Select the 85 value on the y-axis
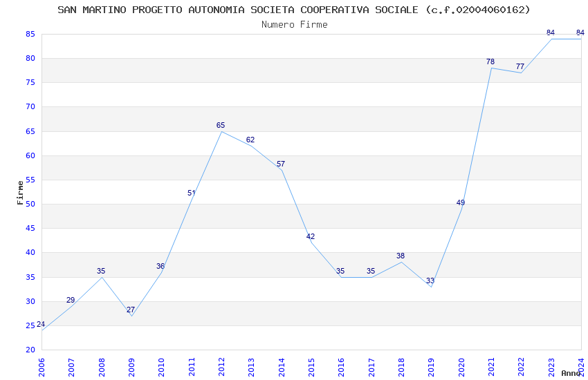588x380 pixels. [x=30, y=34]
